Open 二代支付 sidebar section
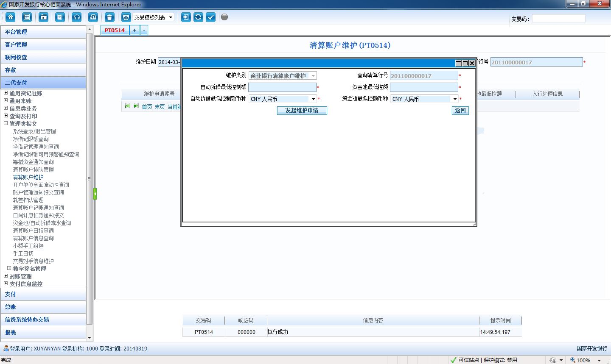Screen dimensions: 611x364 [43, 83]
